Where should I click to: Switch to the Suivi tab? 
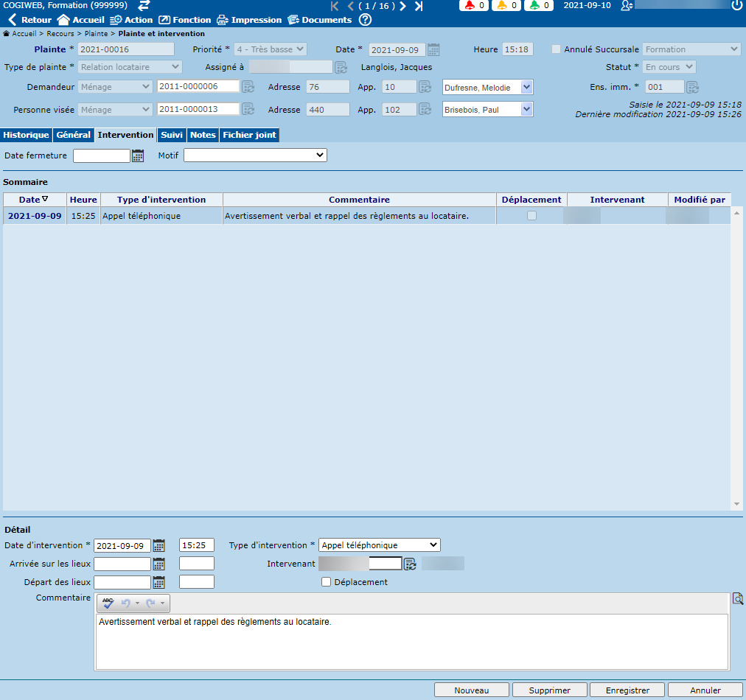point(171,135)
